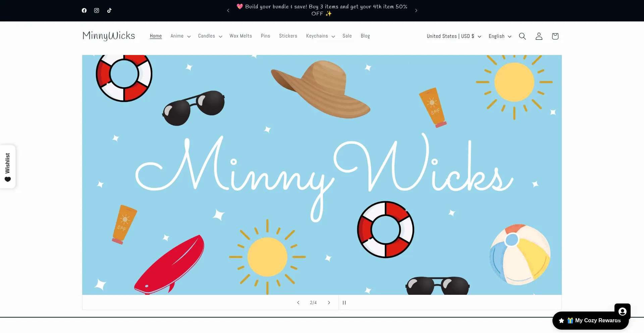Screen dimensions: 644x333
Task: Pause the slideshow autoplay
Action: click(x=344, y=302)
